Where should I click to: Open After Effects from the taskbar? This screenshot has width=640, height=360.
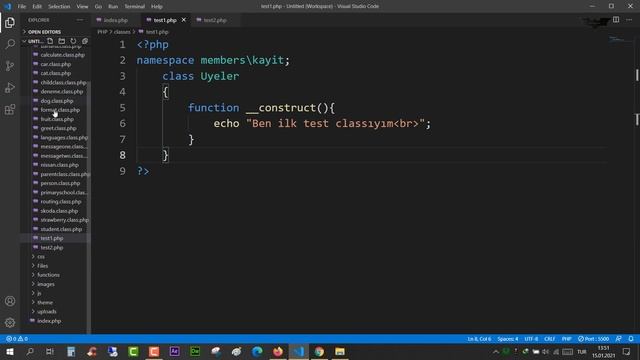(174, 351)
